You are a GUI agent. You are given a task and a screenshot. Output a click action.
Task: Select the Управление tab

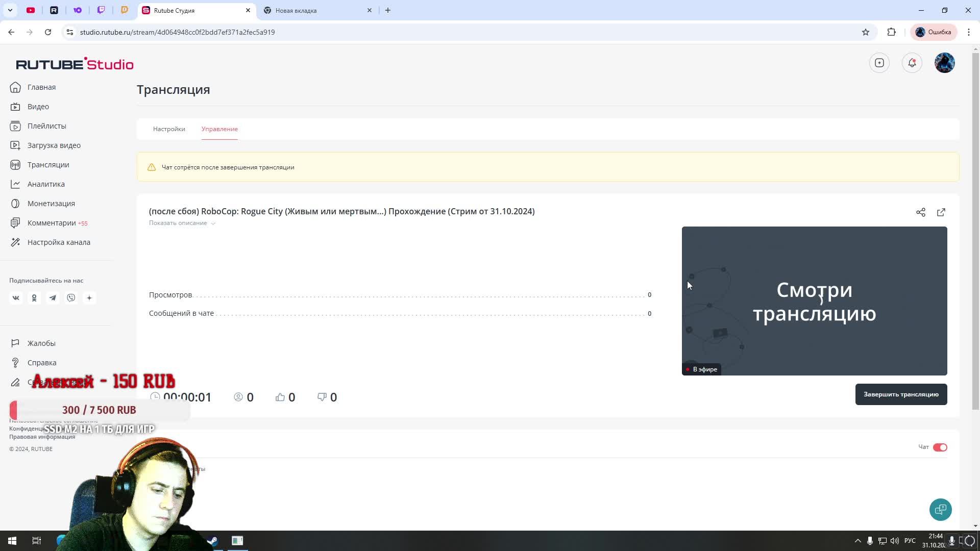pos(219,129)
